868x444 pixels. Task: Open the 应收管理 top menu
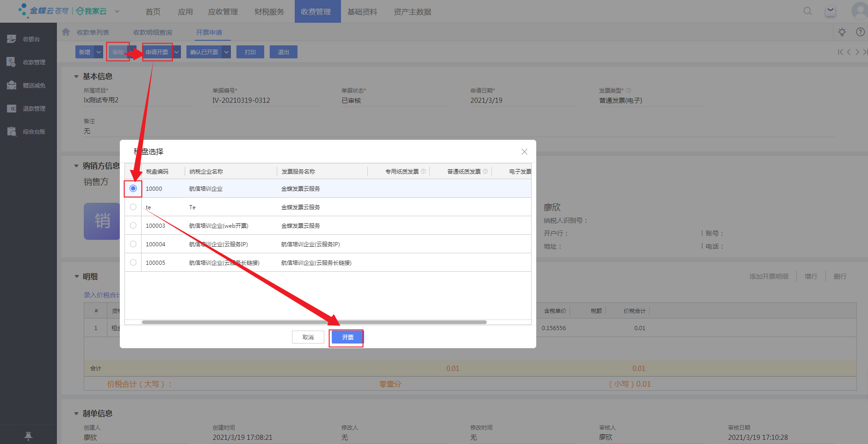point(223,12)
